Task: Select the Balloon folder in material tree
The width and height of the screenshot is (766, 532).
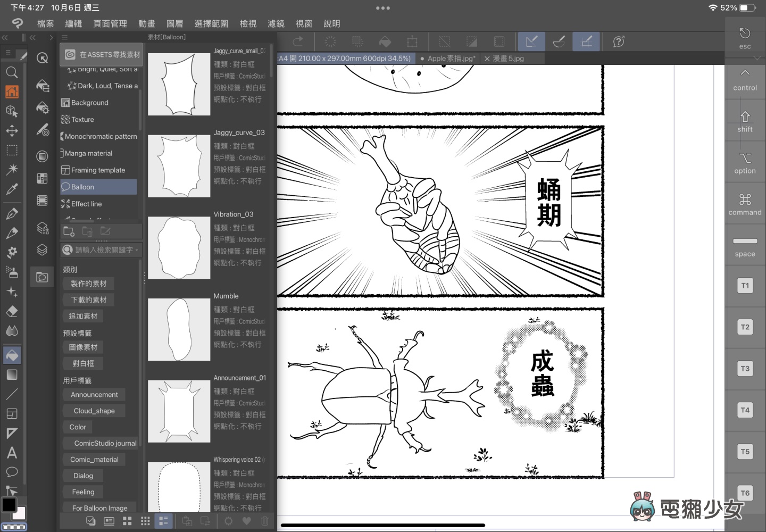Action: [98, 187]
